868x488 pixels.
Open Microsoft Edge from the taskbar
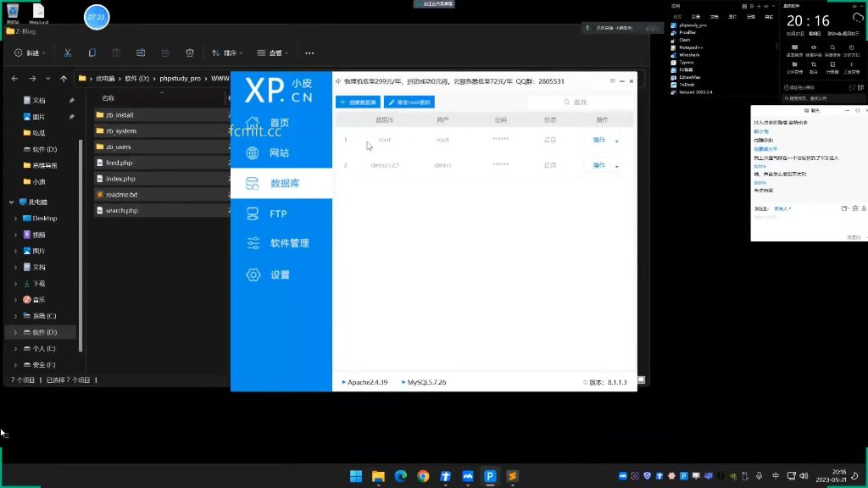coord(401,476)
